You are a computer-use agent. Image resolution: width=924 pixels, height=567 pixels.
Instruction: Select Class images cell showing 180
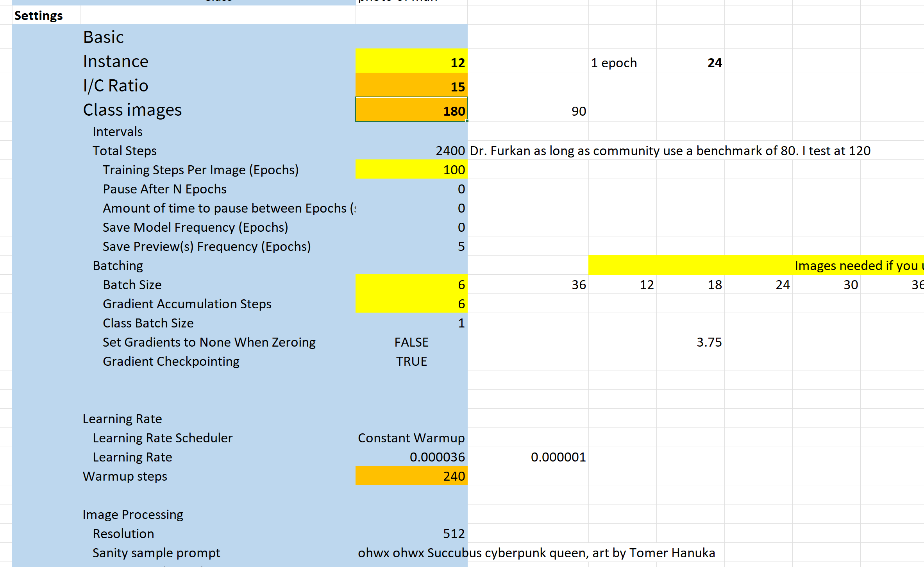point(411,110)
